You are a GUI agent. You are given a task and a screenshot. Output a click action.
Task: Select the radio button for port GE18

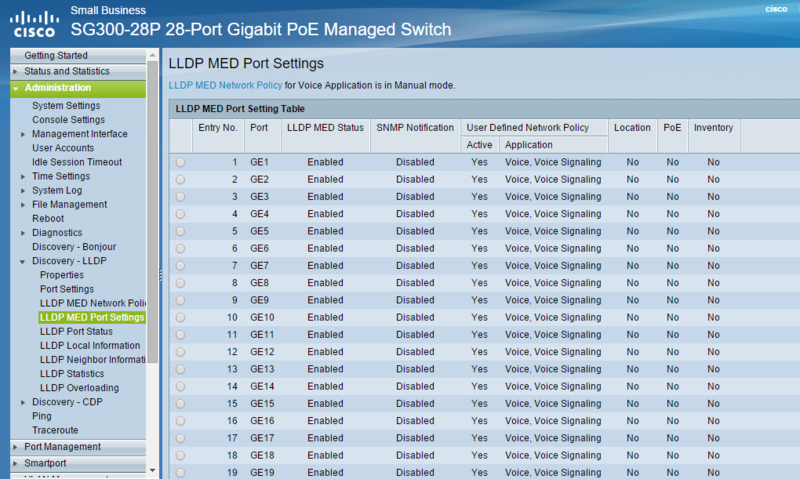180,455
